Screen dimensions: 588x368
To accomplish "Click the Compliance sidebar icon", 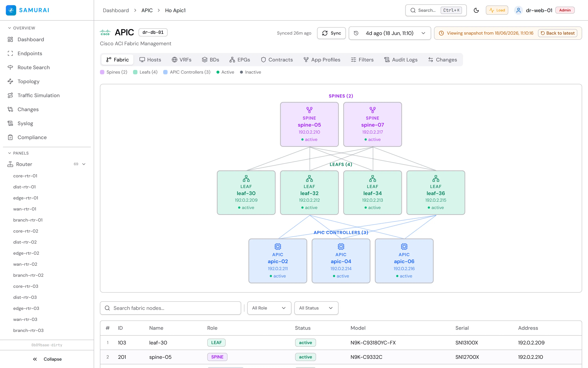I will coord(10,137).
